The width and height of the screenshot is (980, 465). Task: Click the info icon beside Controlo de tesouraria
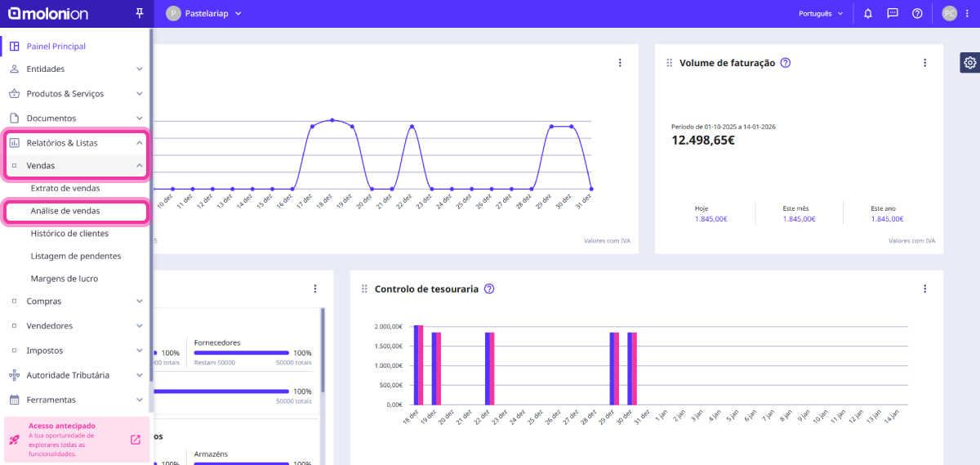[489, 288]
